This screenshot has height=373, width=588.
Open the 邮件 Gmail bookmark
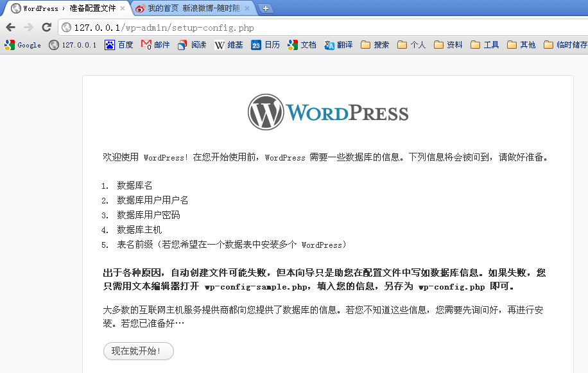[155, 45]
